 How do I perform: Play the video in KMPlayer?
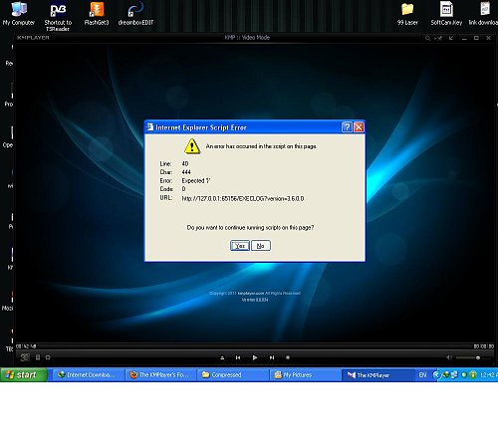coord(255,357)
